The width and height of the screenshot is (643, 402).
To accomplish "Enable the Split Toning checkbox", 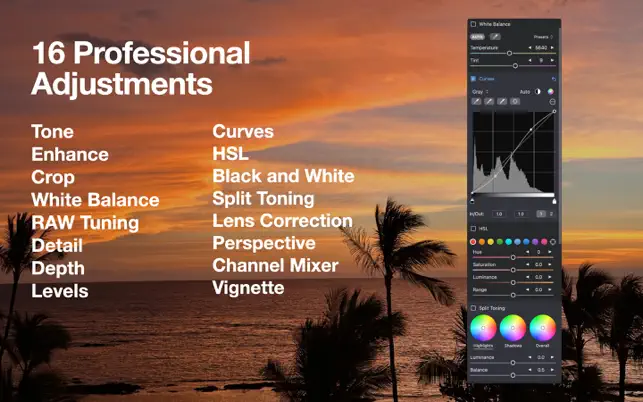I will coord(473,308).
